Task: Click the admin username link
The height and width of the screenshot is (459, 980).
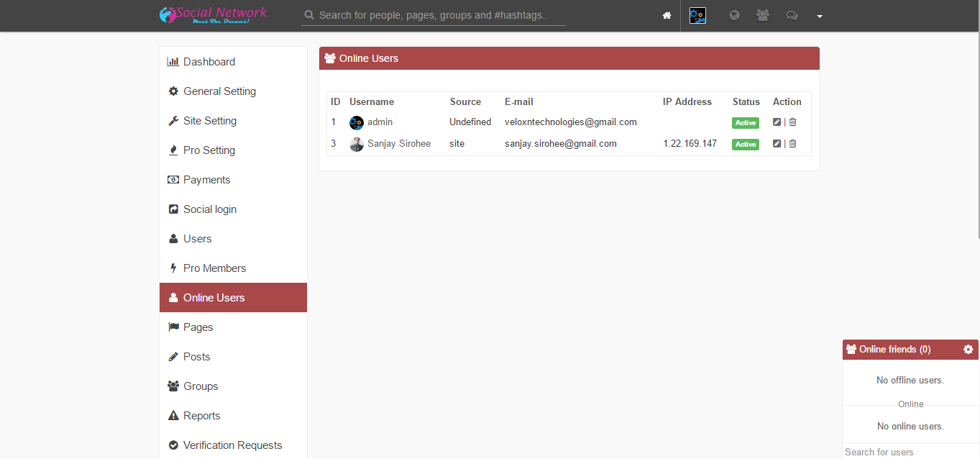Action: click(380, 122)
